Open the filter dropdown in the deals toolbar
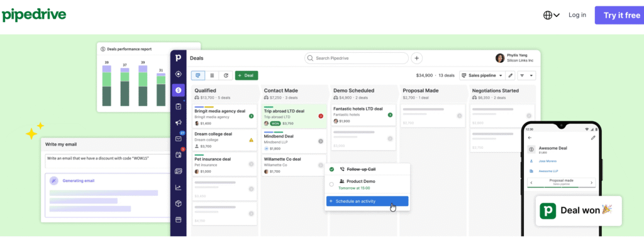Screen dimensions: 644x250 coord(526,75)
